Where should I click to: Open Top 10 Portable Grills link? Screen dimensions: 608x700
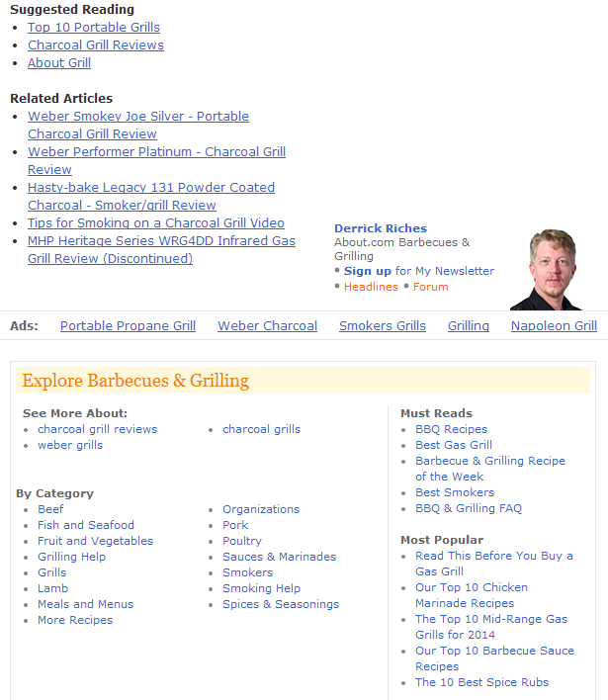(x=93, y=28)
